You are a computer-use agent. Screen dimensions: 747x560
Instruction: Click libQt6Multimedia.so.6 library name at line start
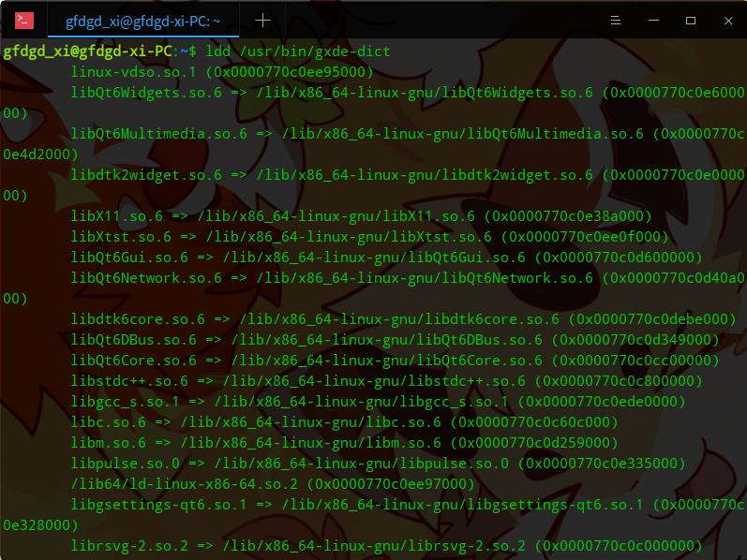pyautogui.click(x=159, y=134)
